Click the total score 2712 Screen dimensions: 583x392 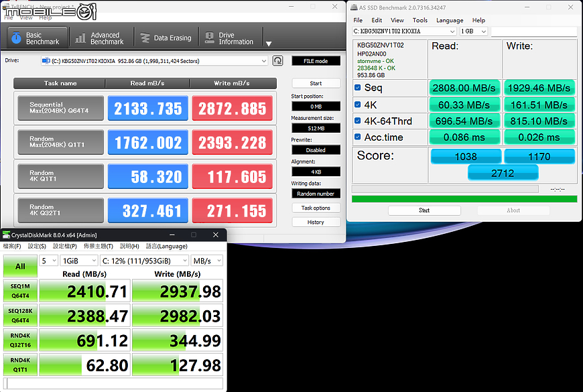click(503, 173)
